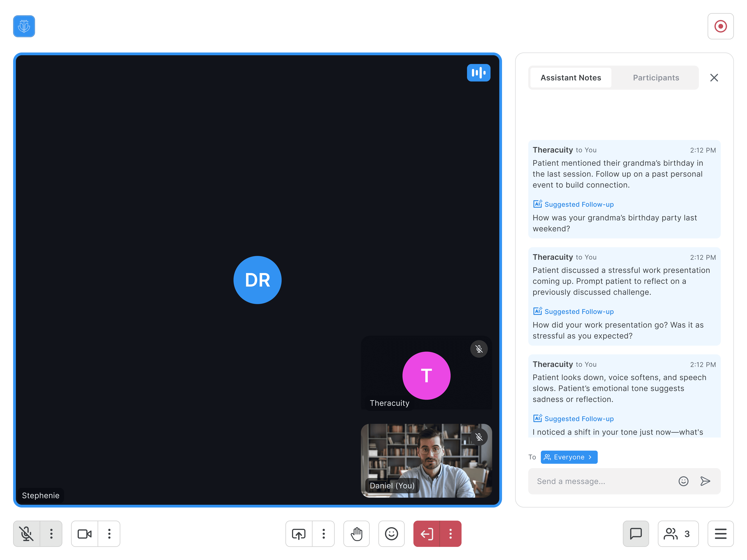Click the Send a message field
The height and width of the screenshot is (560, 747).
click(x=601, y=481)
